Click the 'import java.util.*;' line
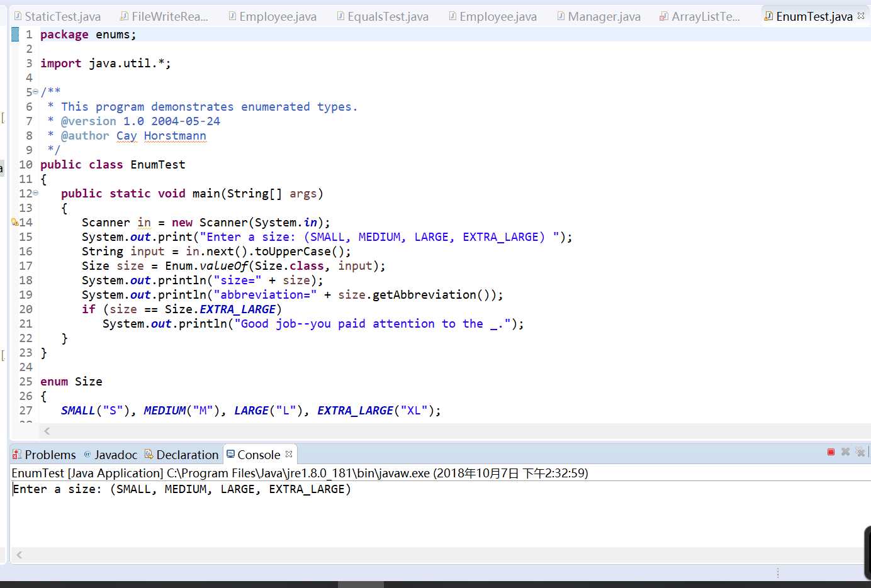Screen dimensions: 871x588 pos(106,64)
